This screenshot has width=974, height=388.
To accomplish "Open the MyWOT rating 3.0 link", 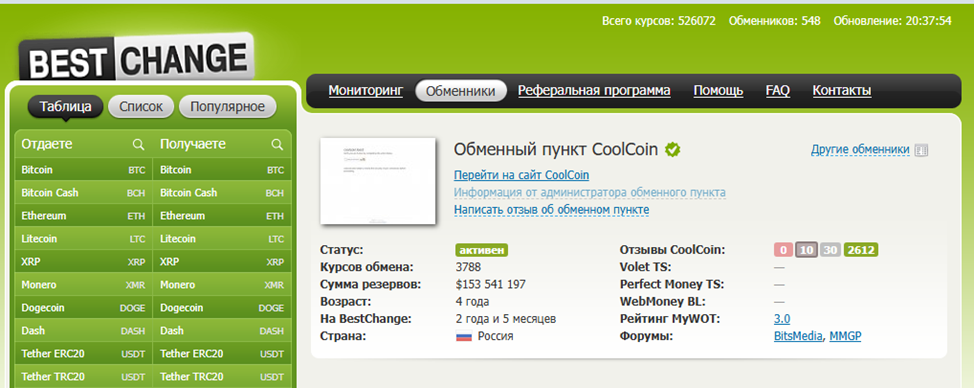I will click(782, 319).
